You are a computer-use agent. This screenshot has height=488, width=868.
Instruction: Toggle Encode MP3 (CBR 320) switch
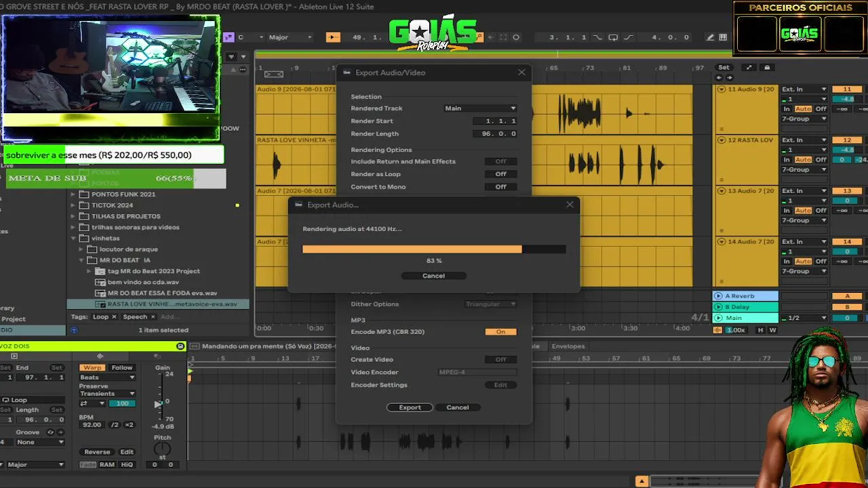[500, 332]
